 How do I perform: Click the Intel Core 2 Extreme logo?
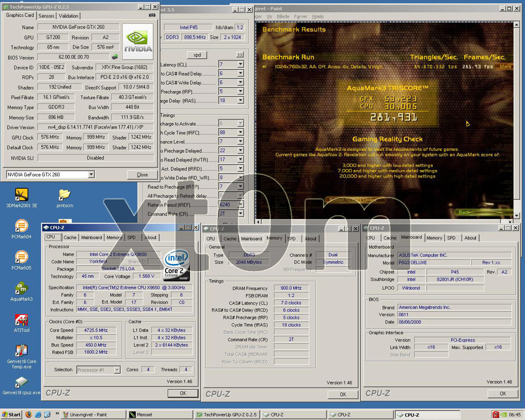pos(177,265)
